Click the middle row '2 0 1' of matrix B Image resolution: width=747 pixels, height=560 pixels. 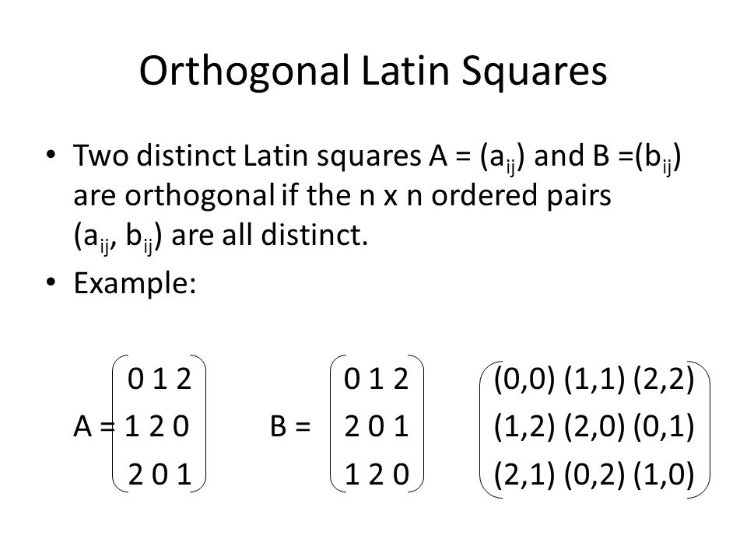[377, 425]
